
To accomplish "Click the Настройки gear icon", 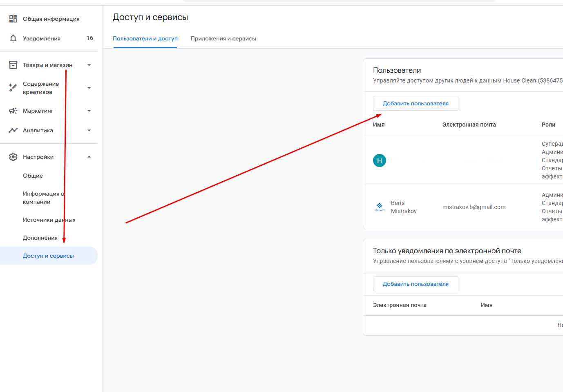I will tap(13, 157).
